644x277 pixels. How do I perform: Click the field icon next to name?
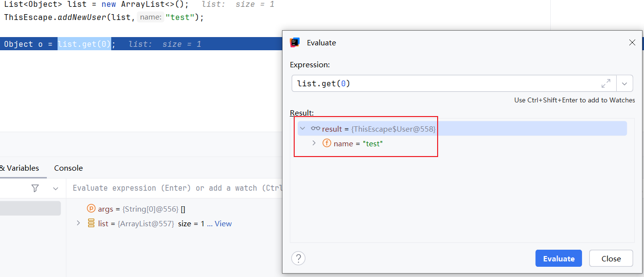327,143
